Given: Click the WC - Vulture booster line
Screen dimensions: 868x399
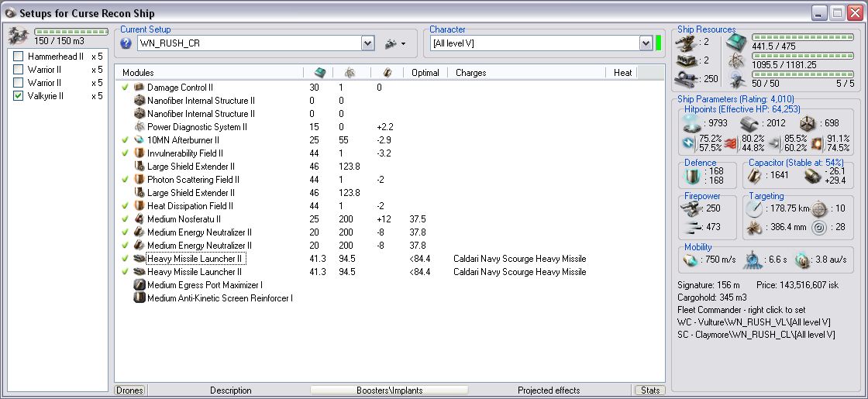Looking at the screenshot, I should click(x=754, y=322).
